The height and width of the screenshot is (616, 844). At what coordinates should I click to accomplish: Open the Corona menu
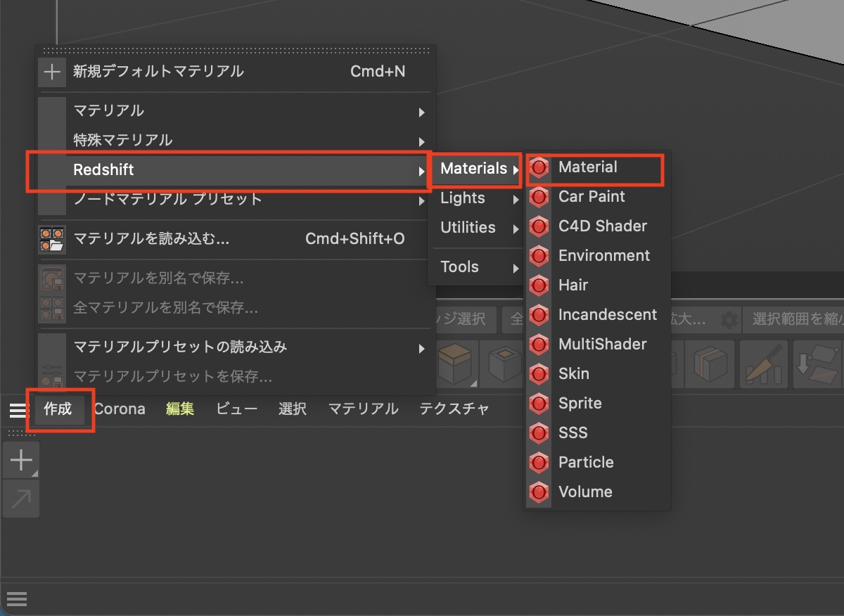coord(120,409)
